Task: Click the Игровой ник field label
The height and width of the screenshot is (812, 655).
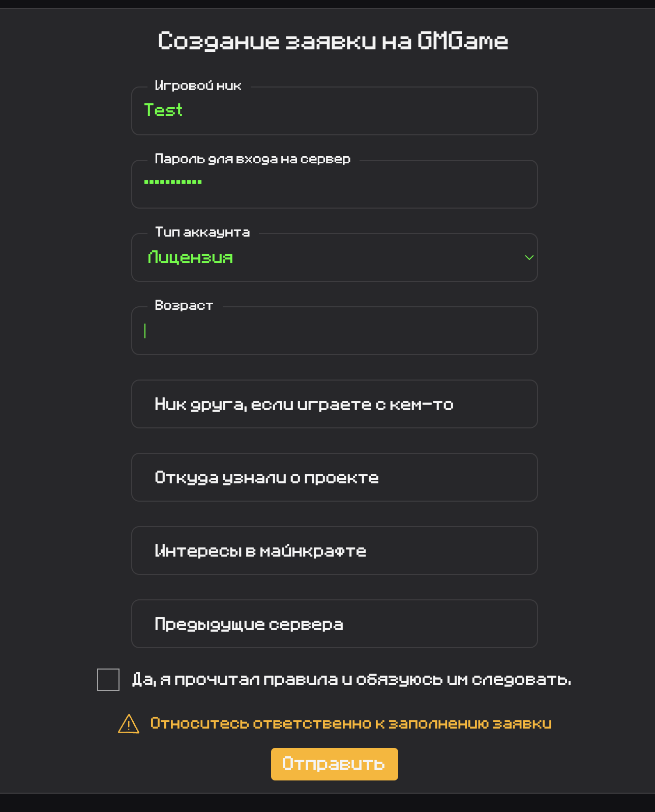Action: tap(198, 85)
